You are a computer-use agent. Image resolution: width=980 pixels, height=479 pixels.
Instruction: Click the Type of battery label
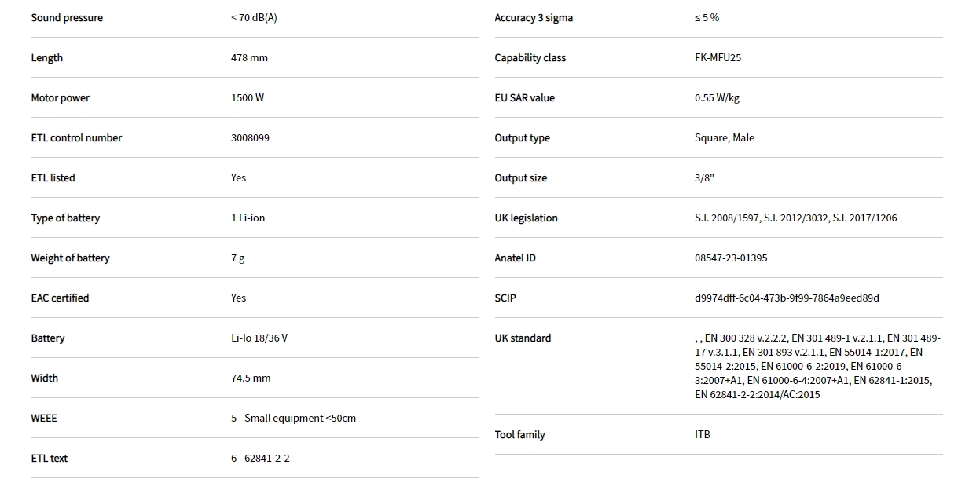(65, 218)
